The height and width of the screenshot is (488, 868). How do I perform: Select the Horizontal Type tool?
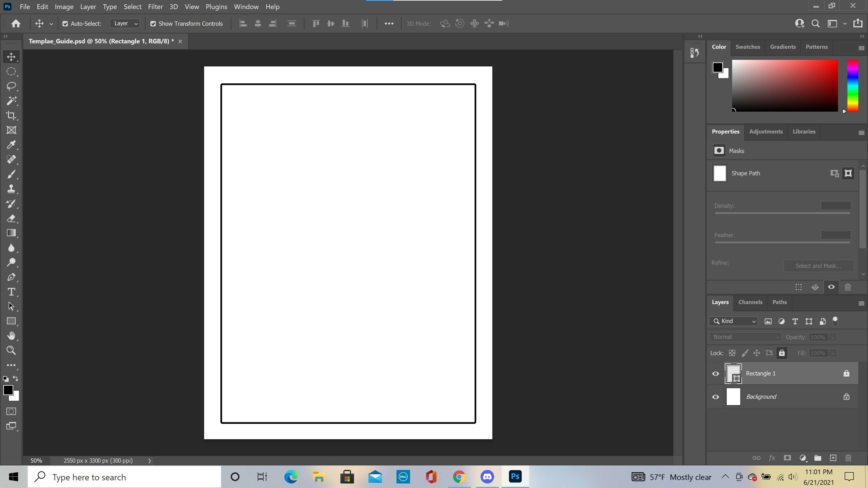point(11,292)
